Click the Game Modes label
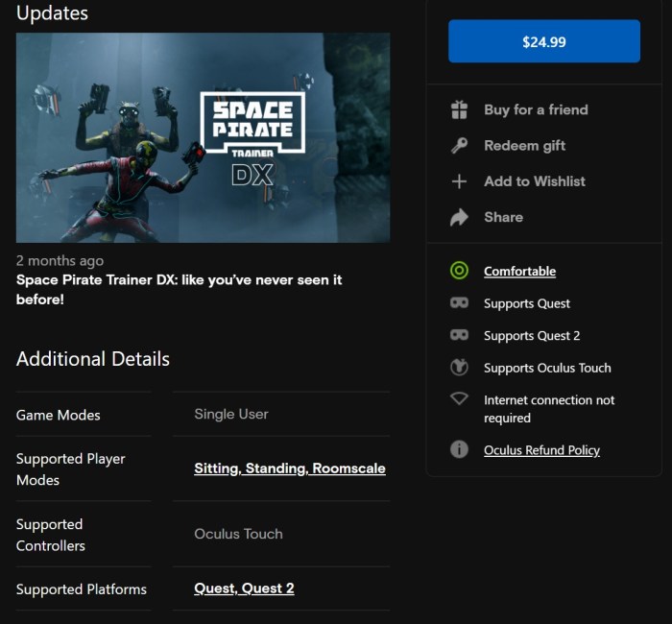This screenshot has width=672, height=624. point(59,415)
